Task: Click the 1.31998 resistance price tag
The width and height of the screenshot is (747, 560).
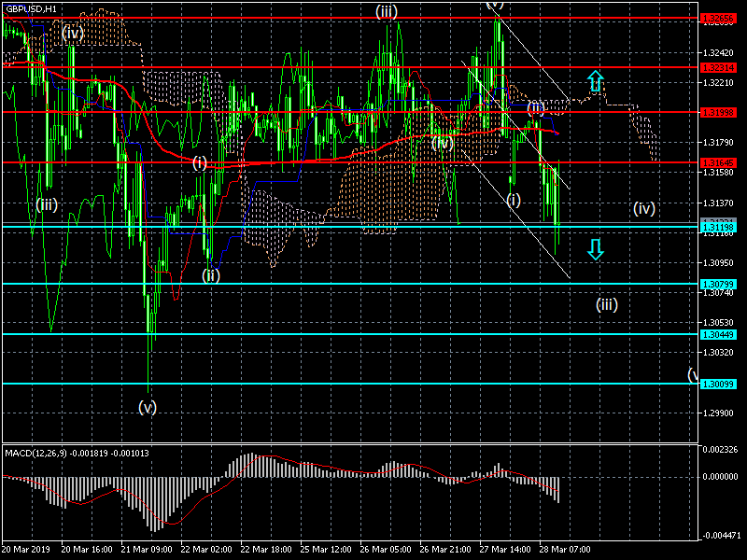Action: click(722, 112)
